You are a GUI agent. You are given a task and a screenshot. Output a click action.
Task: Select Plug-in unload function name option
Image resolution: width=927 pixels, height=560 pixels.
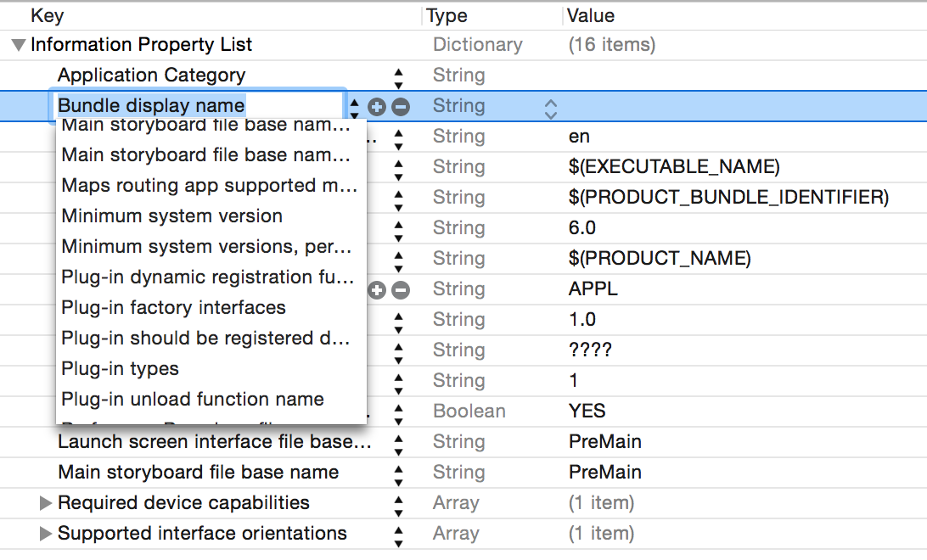click(192, 400)
